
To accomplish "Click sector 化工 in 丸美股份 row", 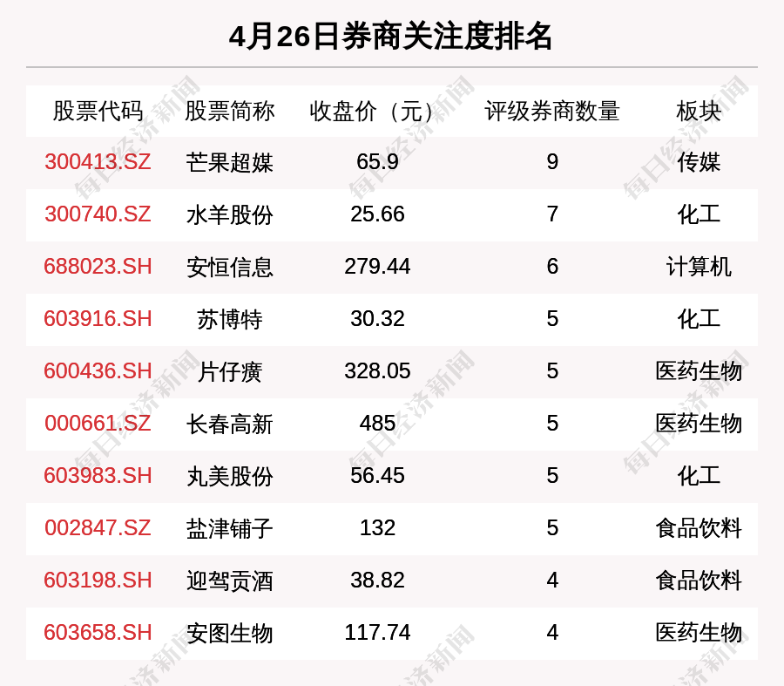I will [699, 476].
